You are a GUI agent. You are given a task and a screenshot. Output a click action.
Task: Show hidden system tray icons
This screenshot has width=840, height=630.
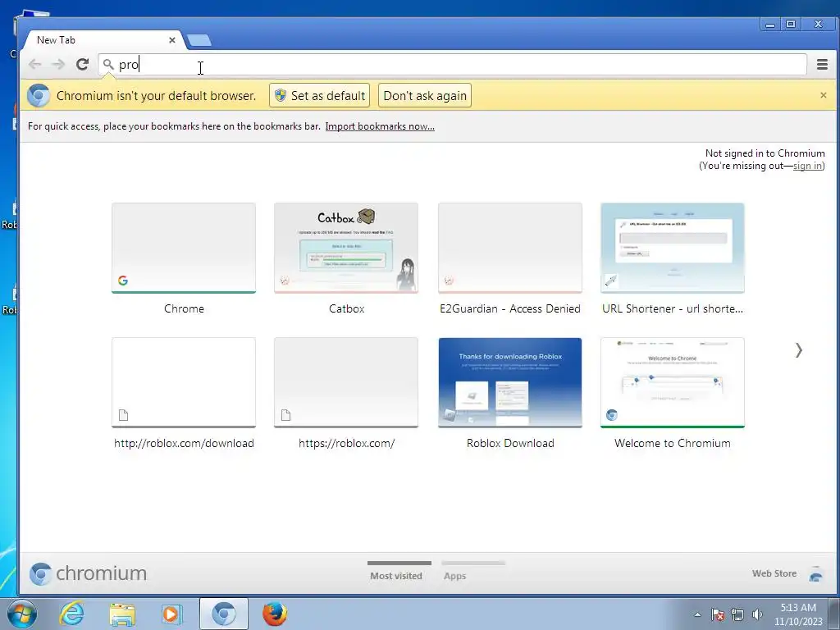pyautogui.click(x=697, y=615)
